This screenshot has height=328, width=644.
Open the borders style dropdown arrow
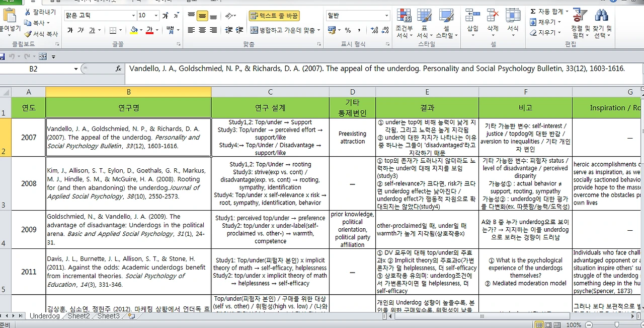tap(121, 30)
